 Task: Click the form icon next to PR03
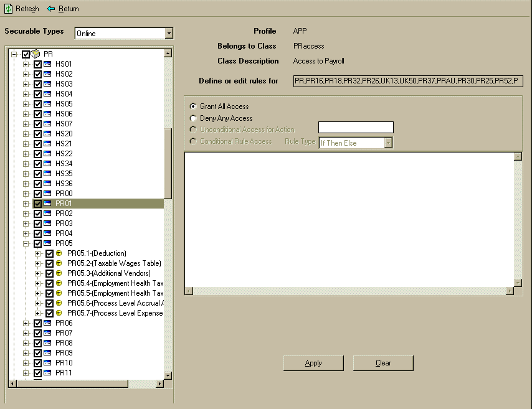48,223
